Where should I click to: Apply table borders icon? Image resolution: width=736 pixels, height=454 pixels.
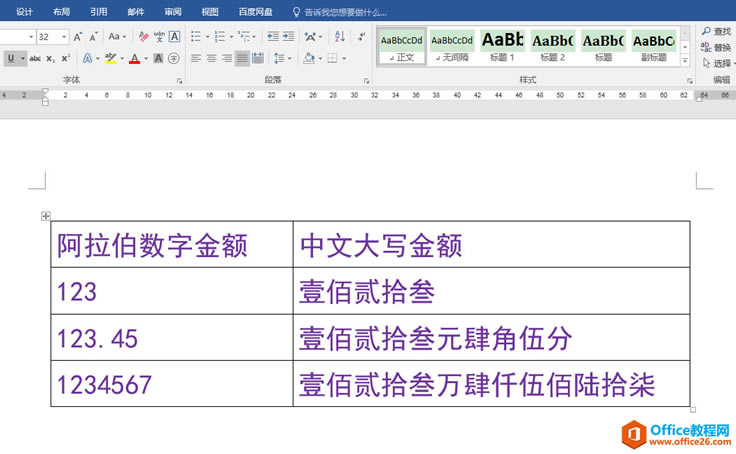[x=332, y=58]
